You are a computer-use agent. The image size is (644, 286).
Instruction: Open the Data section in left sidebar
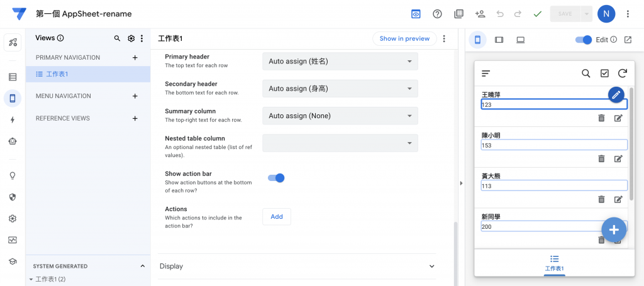(x=13, y=77)
